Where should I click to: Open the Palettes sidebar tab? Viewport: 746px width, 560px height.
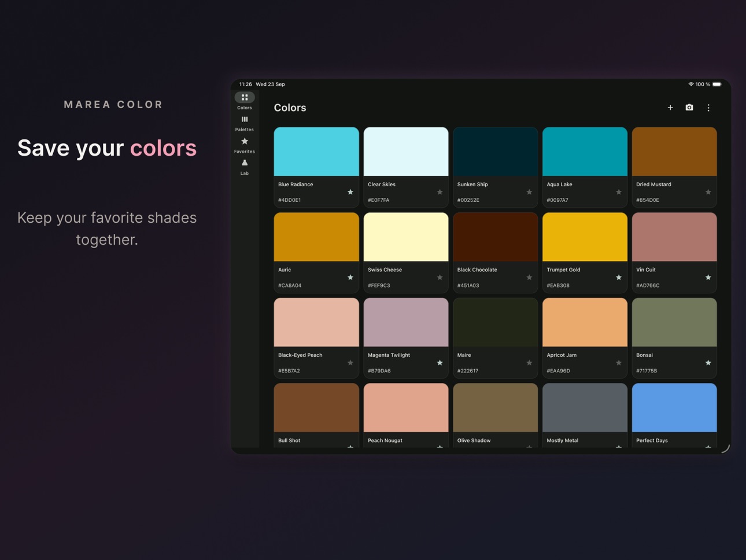click(x=245, y=123)
